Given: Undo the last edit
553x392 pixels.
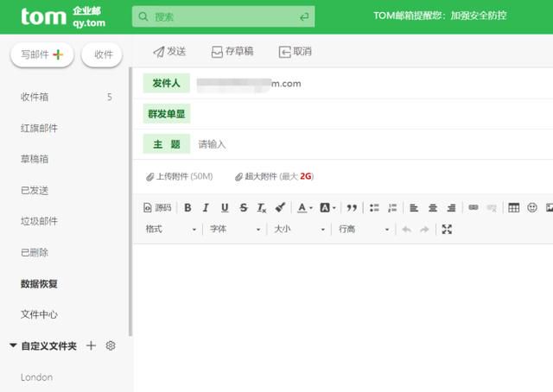Looking at the screenshot, I should (x=407, y=230).
